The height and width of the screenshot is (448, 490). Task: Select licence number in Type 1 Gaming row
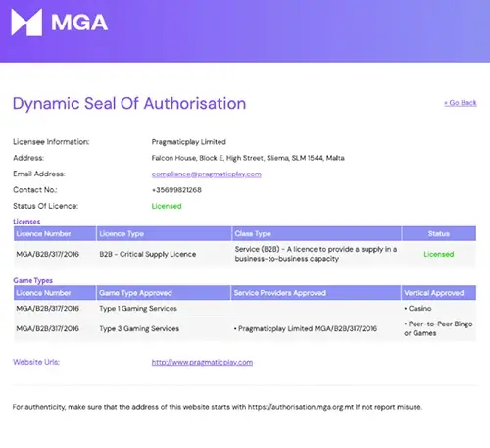tap(48, 309)
